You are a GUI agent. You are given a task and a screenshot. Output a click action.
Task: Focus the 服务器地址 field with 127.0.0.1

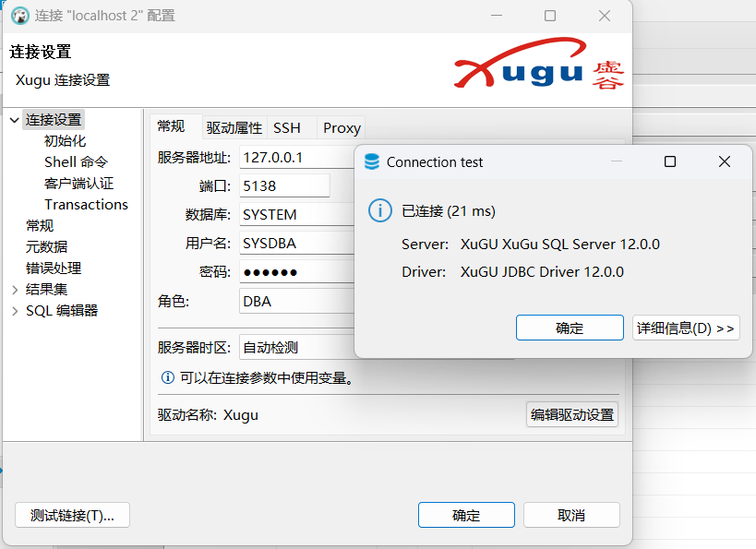point(296,157)
